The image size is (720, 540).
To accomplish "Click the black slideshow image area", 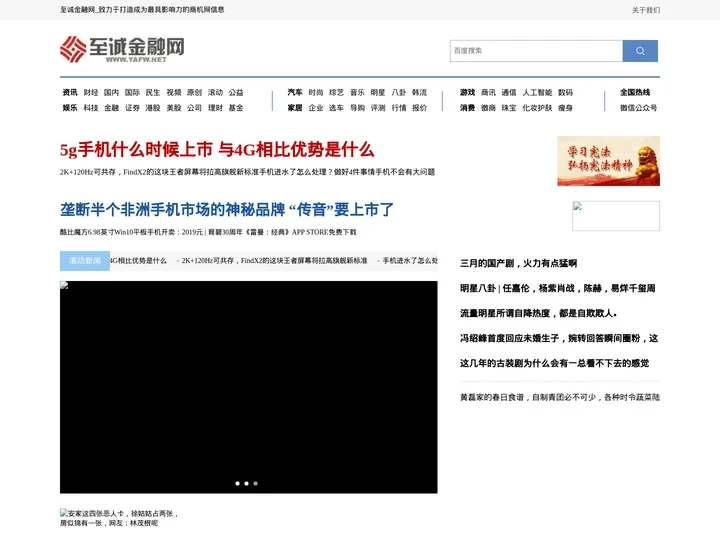I will click(x=248, y=387).
